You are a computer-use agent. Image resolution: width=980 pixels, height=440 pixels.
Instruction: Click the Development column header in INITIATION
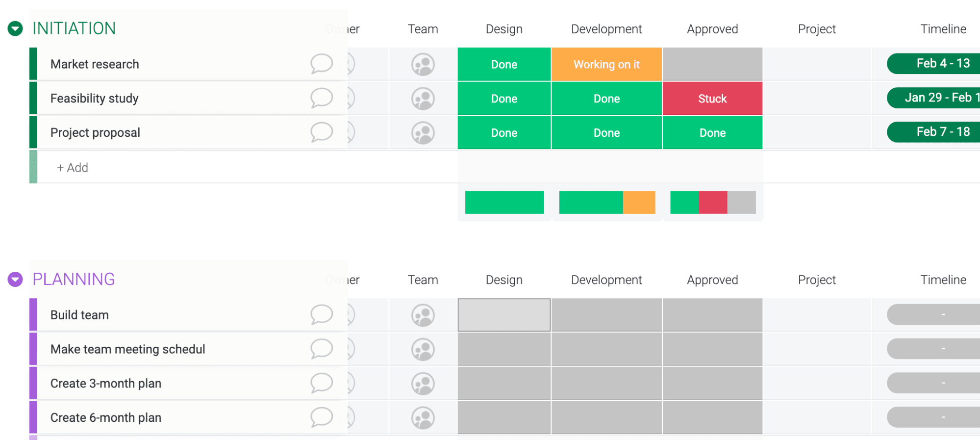click(606, 29)
